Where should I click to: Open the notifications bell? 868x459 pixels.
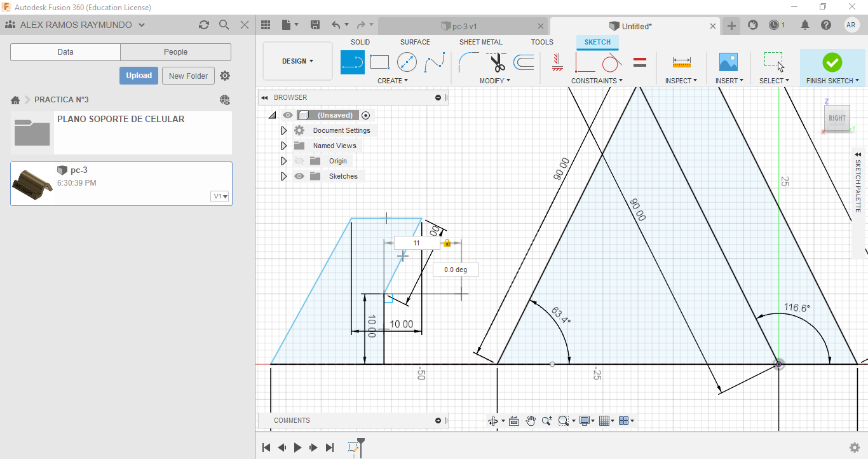click(x=805, y=25)
